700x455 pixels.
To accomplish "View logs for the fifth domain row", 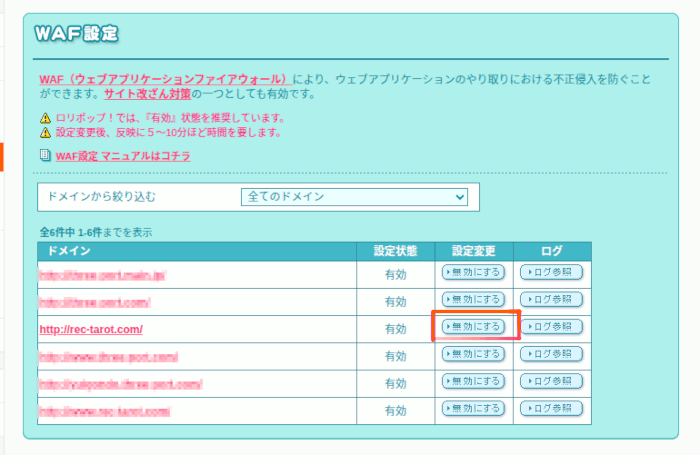I will click(551, 382).
